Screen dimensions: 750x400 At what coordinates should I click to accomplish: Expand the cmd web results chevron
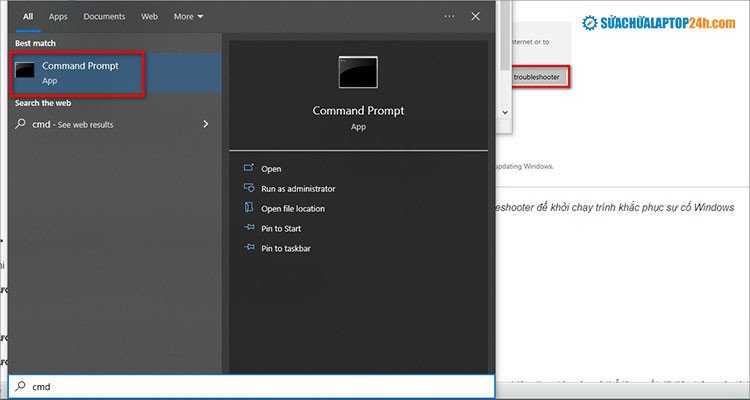(x=206, y=124)
